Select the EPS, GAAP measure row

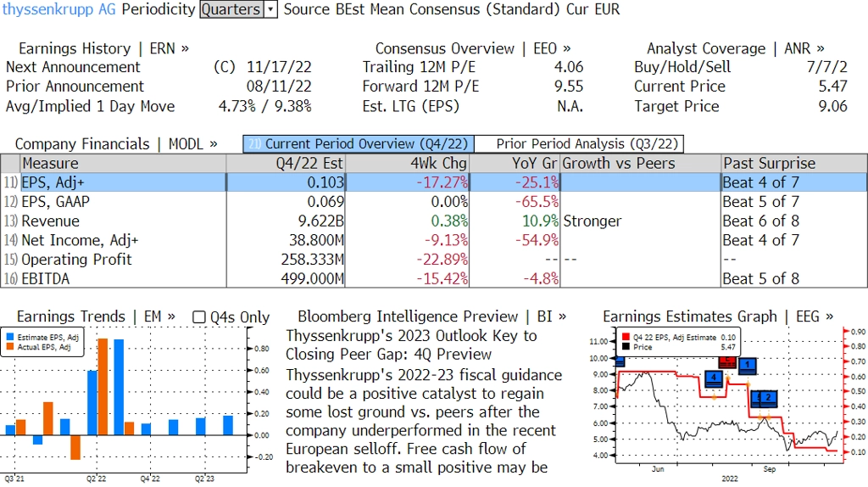tap(434, 202)
